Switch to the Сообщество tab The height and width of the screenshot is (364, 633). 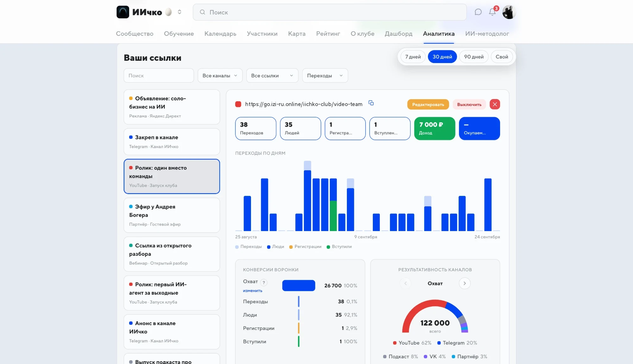(135, 34)
